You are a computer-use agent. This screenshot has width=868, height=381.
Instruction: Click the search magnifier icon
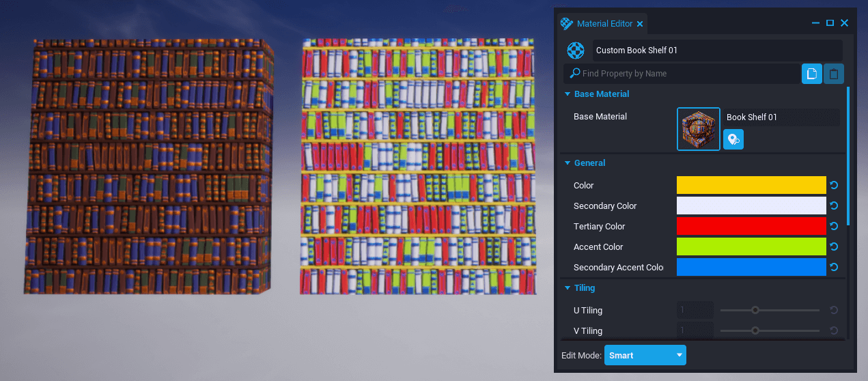pos(575,73)
